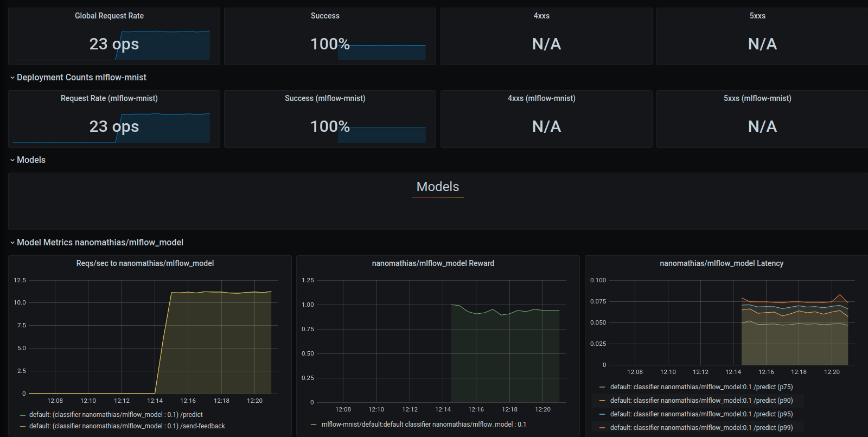Click the mlflow-minst reward legend entry
This screenshot has height=437, width=868.
423,425
